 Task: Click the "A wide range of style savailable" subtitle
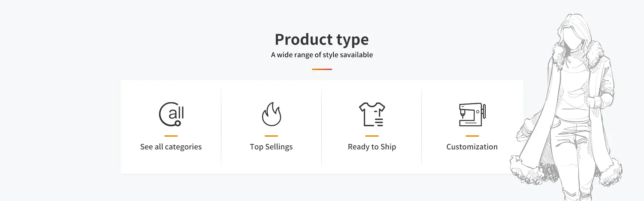pos(322,55)
